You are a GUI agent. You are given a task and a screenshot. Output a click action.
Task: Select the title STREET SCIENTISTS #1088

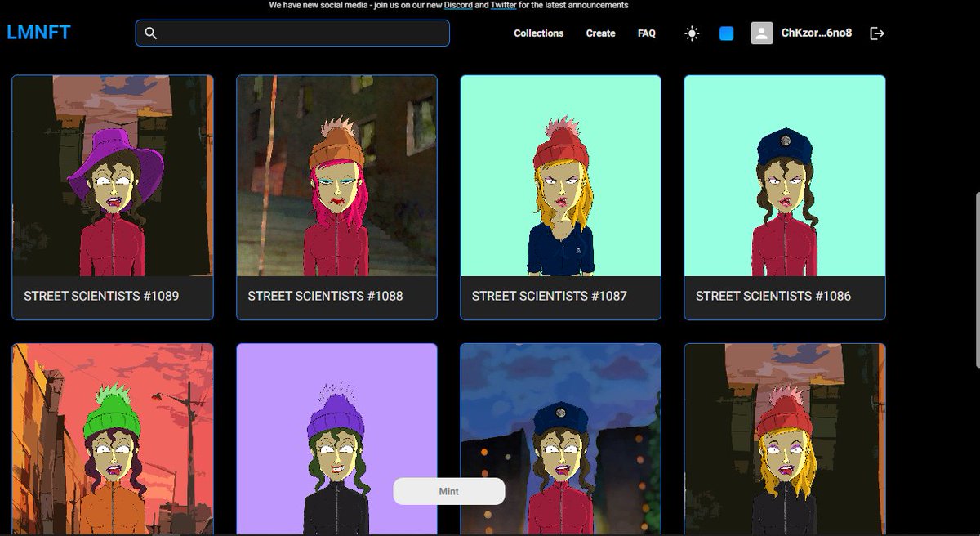pyautogui.click(x=325, y=296)
